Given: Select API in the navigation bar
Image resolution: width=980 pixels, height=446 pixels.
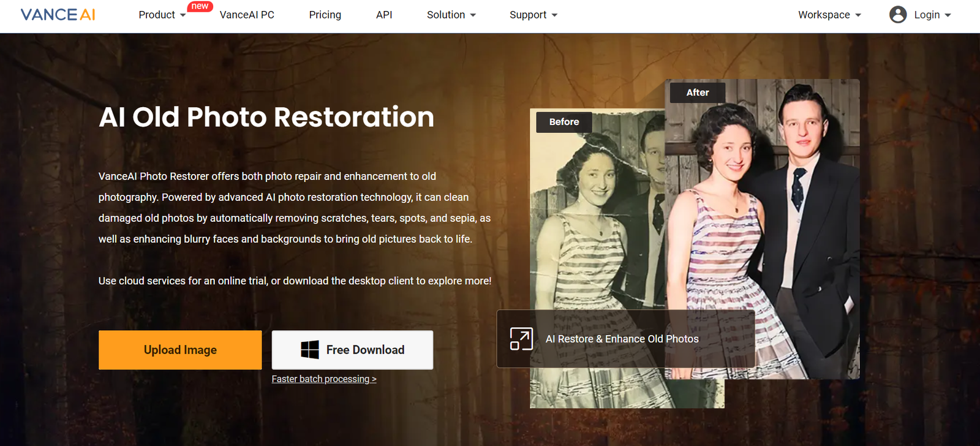Looking at the screenshot, I should pos(384,15).
